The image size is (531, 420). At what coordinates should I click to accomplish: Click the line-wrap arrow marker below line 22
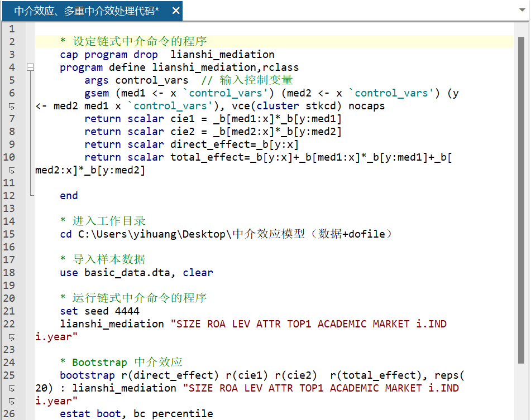[12, 337]
